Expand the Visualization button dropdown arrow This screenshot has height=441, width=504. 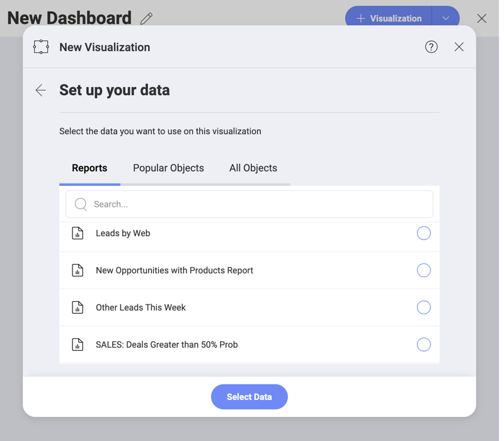pyautogui.click(x=445, y=18)
